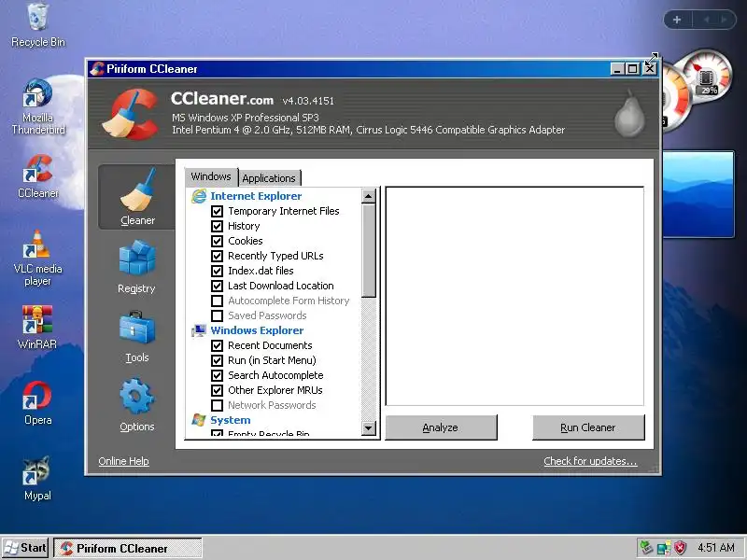Click the plus button on gadget bar
Screen dimensions: 747x560
click(x=676, y=20)
